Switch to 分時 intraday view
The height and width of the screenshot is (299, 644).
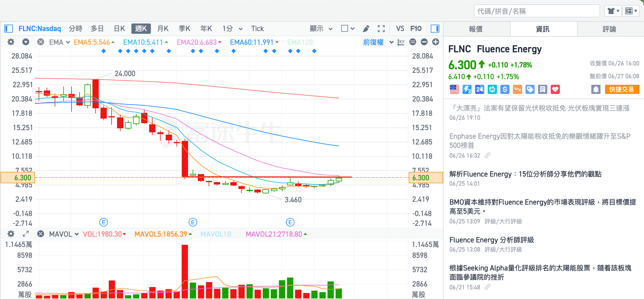click(76, 29)
